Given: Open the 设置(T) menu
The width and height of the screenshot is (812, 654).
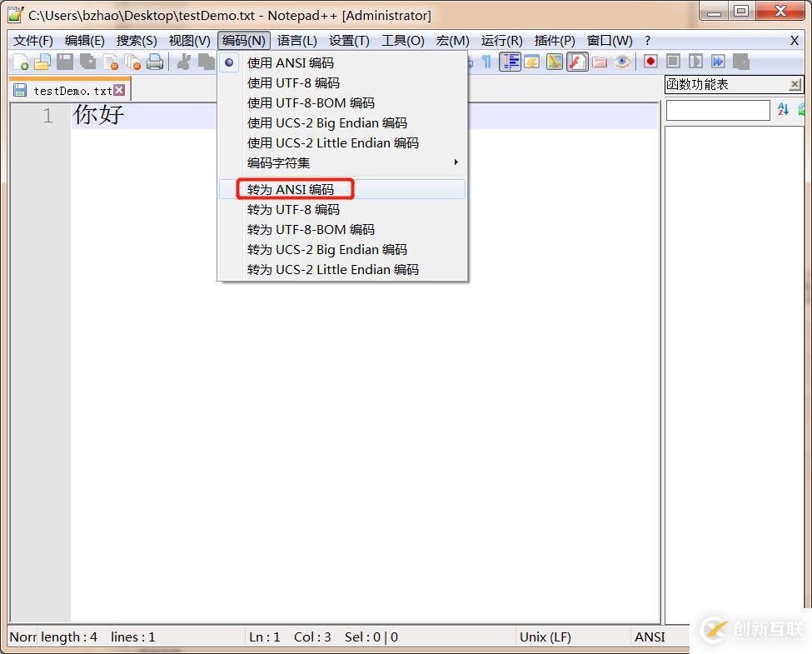Looking at the screenshot, I should tap(349, 41).
